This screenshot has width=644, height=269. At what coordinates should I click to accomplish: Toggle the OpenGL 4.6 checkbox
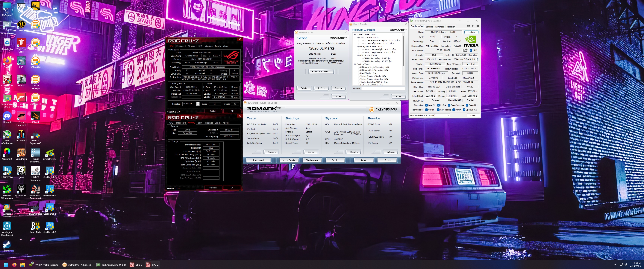click(464, 110)
